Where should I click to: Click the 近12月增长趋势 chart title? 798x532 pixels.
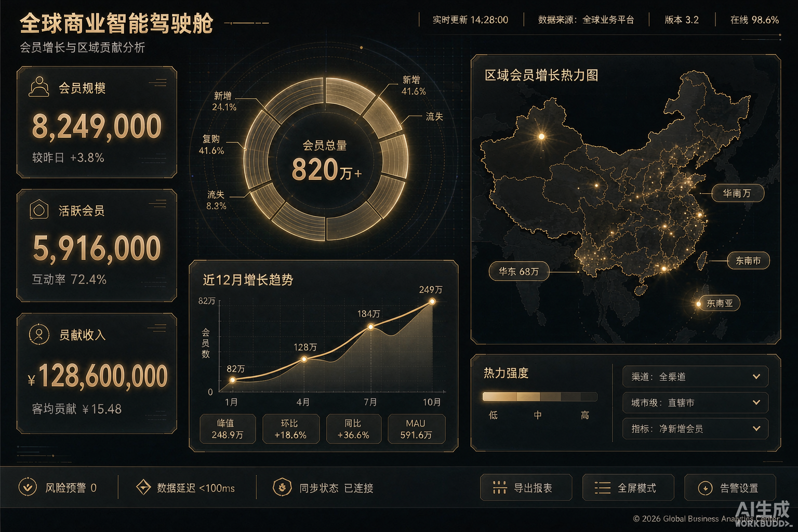(248, 280)
